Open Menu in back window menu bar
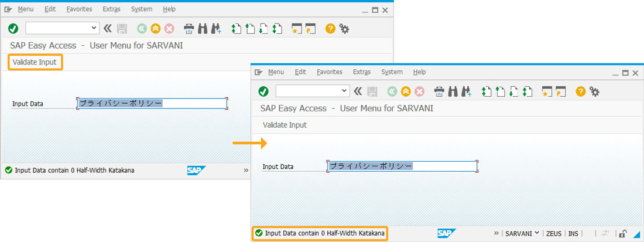This screenshot has height=242, width=644. pos(25,9)
